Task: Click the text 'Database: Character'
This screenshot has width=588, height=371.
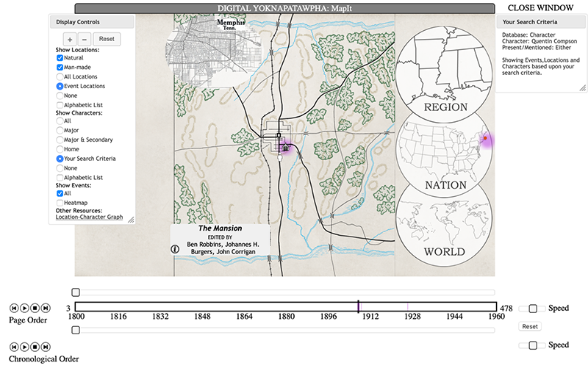Action: coord(528,35)
